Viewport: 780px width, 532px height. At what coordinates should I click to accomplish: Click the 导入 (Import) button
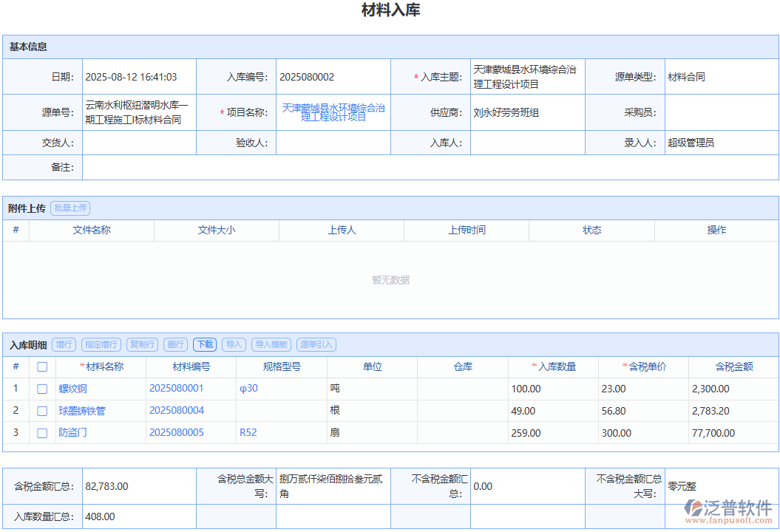click(233, 344)
